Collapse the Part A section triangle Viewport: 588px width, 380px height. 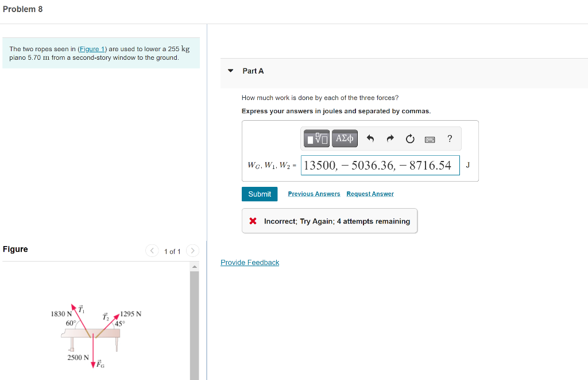click(x=231, y=71)
